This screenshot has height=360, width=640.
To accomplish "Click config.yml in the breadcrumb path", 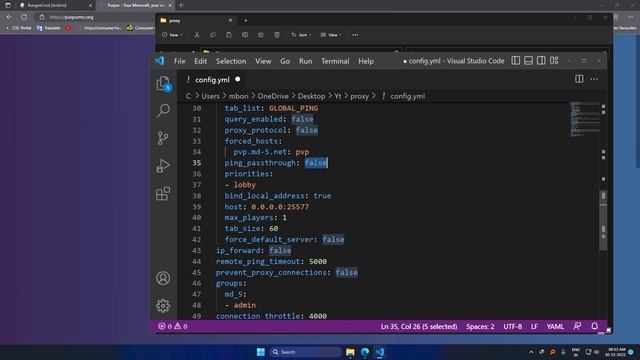I will (x=407, y=96).
